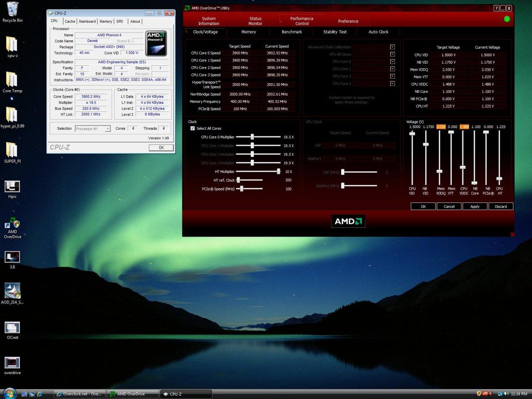Select the Hpic desktop image icon
The image size is (532, 399).
12,189
